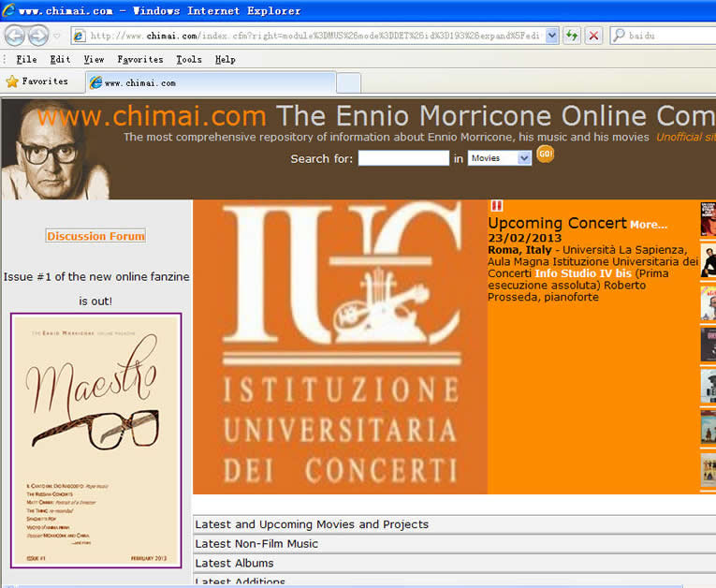Click the site Search for text field
The height and width of the screenshot is (588, 716).
(x=403, y=158)
